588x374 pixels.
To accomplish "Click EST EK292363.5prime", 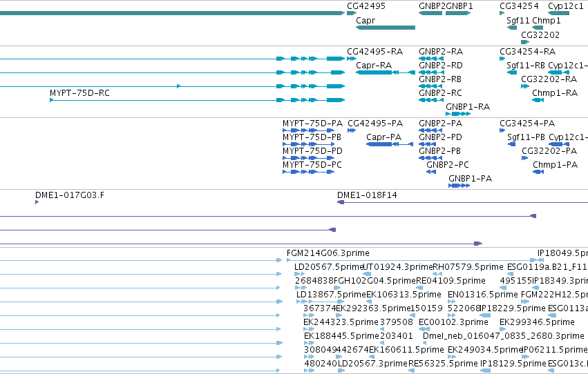I will click(x=373, y=308).
